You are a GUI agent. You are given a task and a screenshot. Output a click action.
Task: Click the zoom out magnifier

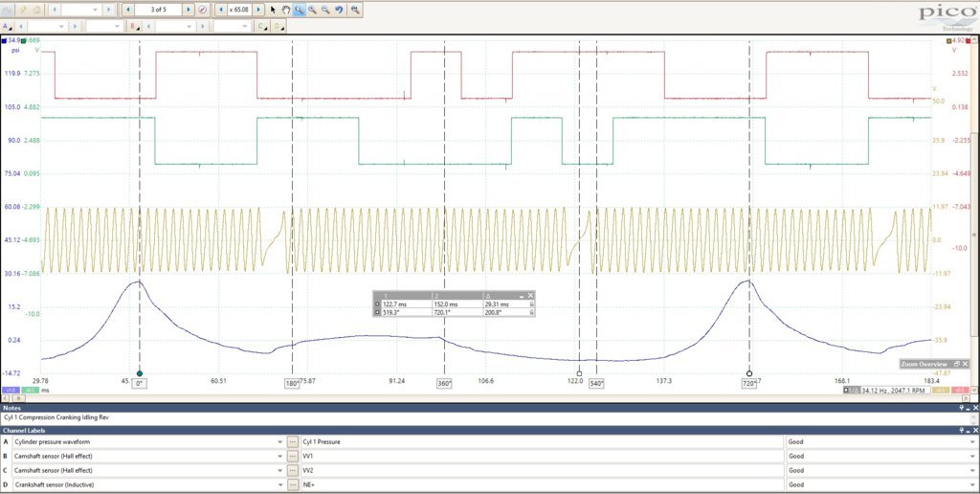coord(325,10)
